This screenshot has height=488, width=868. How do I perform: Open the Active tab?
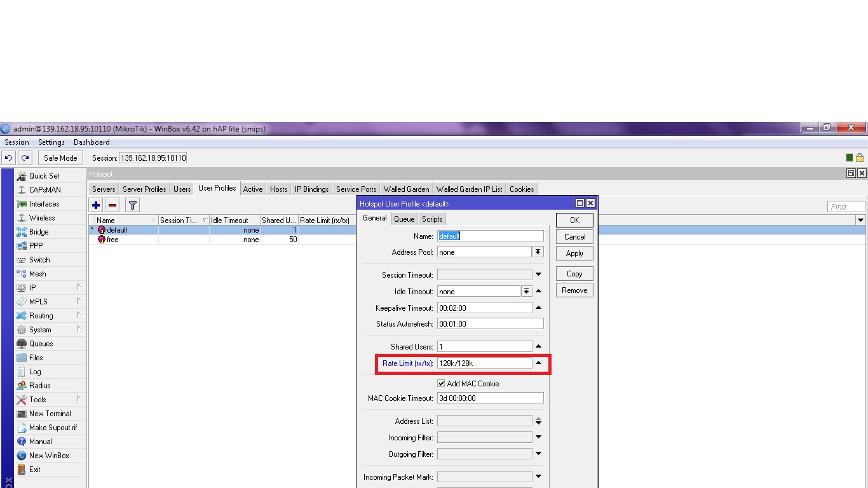pos(253,189)
